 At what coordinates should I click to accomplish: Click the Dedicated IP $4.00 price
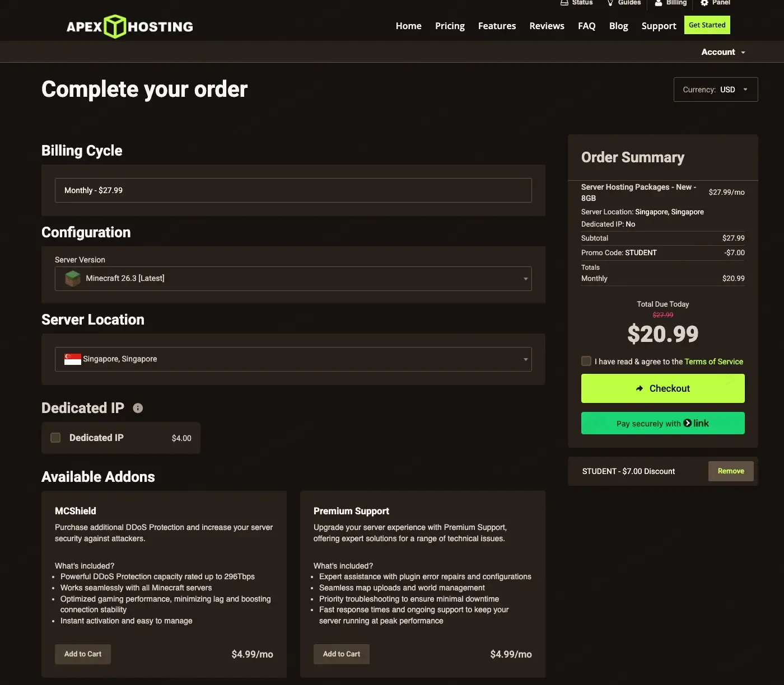(181, 438)
